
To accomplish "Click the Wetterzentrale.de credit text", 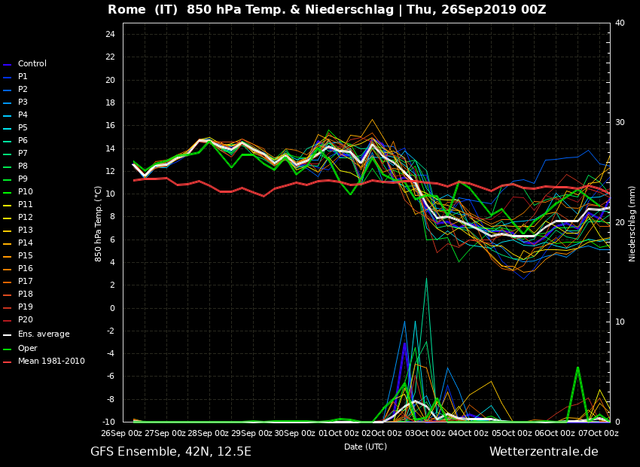I will pyautogui.click(x=544, y=451).
